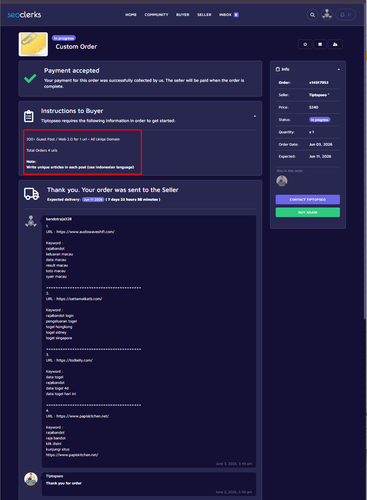Click the Expected date value Jun 11
The height and width of the screenshot is (500, 367).
(320, 156)
